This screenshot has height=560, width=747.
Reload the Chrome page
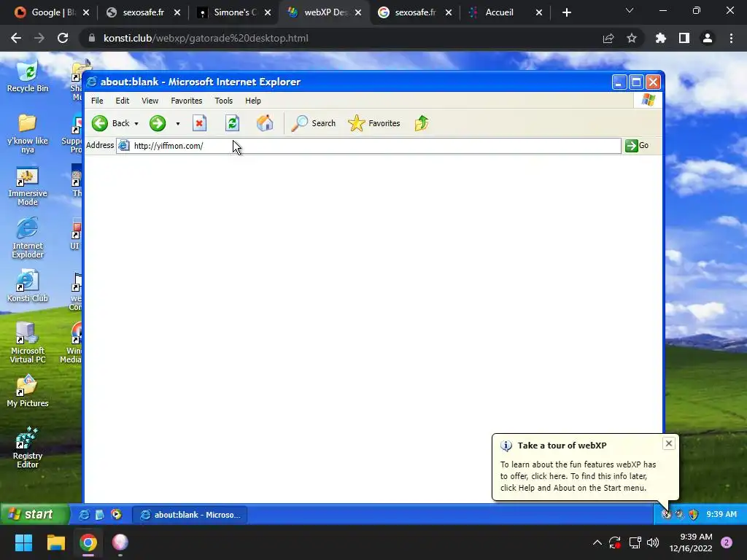(x=63, y=38)
